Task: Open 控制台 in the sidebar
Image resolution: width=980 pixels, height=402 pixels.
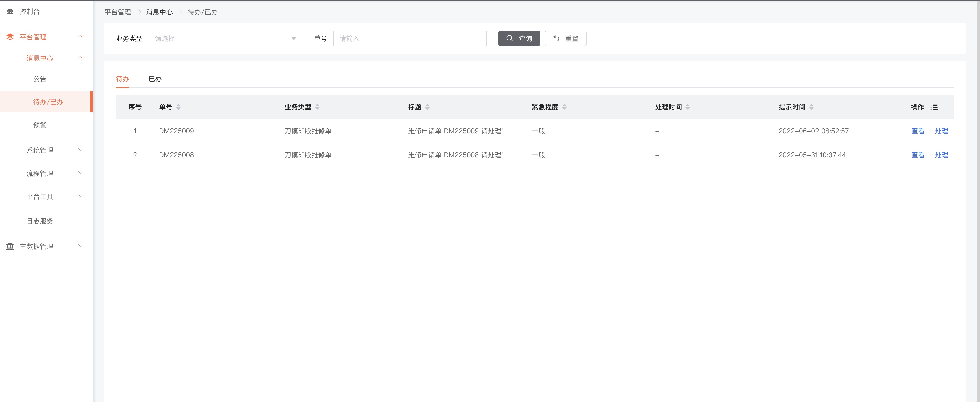Action: pyautogui.click(x=30, y=12)
